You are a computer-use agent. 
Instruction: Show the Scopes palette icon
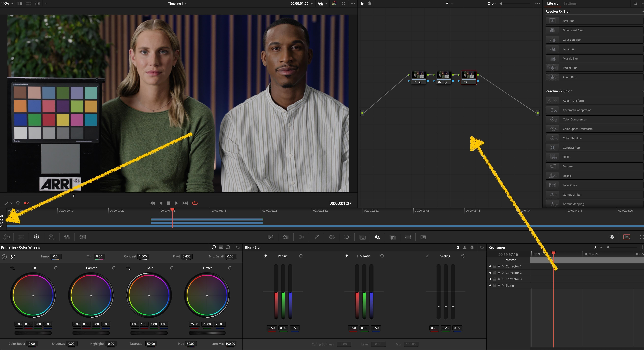(627, 237)
